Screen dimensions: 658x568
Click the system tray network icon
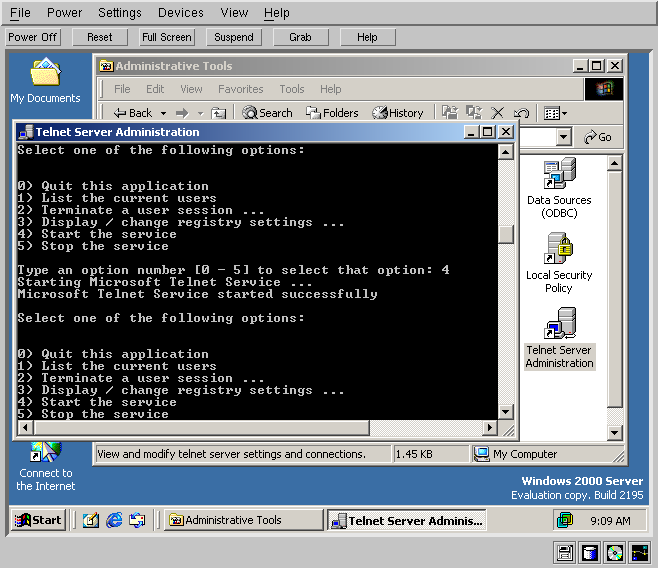tap(565, 520)
